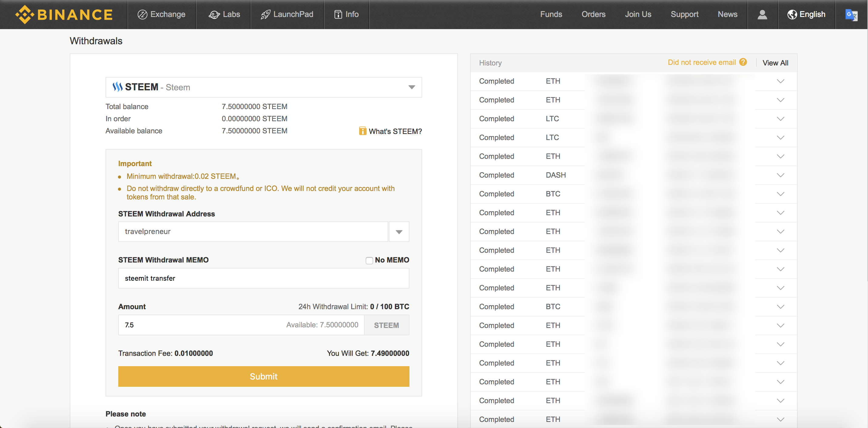868x428 pixels.
Task: Click the Labs planet icon
Action: [214, 15]
